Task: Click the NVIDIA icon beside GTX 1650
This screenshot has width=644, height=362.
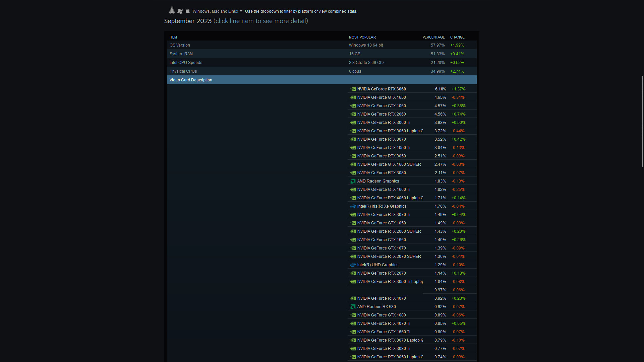Action: 353,97
